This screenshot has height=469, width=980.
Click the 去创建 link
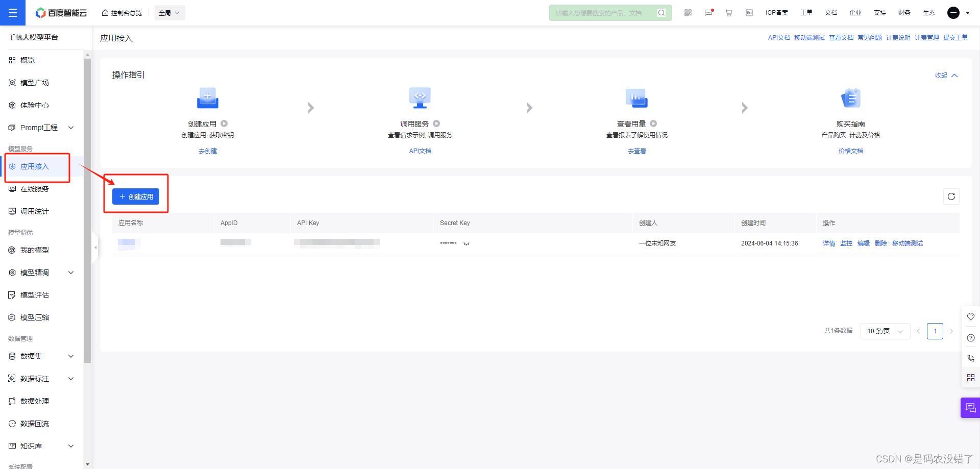[x=208, y=151]
